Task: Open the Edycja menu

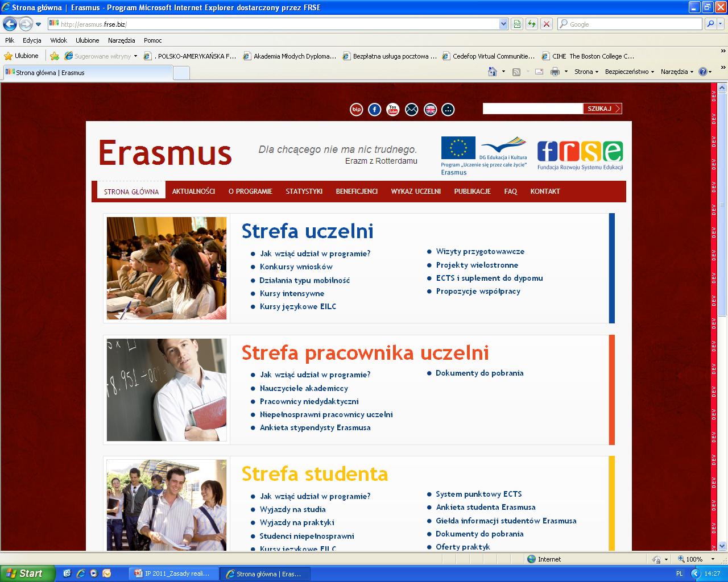Action: (32, 40)
